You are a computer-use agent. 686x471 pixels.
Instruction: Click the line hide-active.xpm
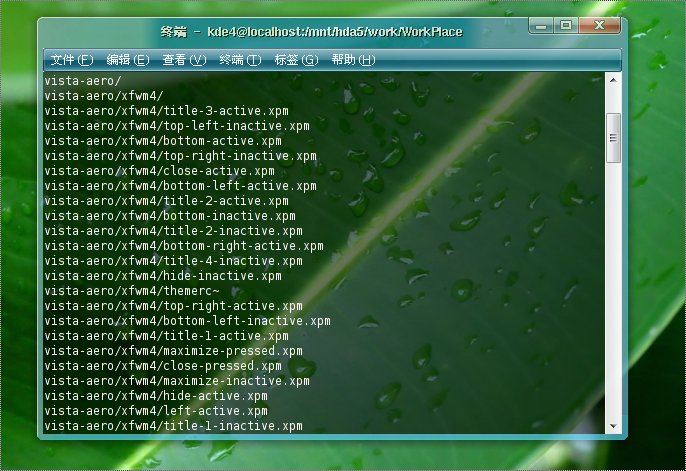pyautogui.click(x=156, y=395)
